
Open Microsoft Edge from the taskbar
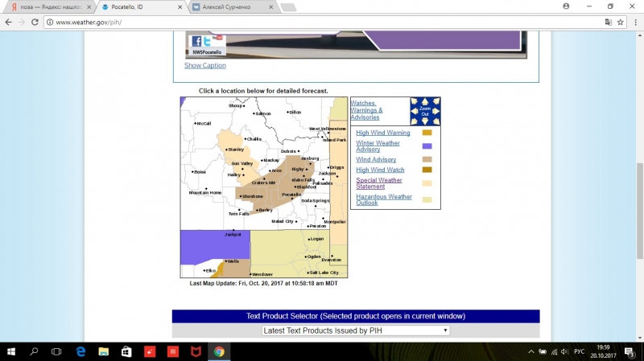click(x=81, y=351)
